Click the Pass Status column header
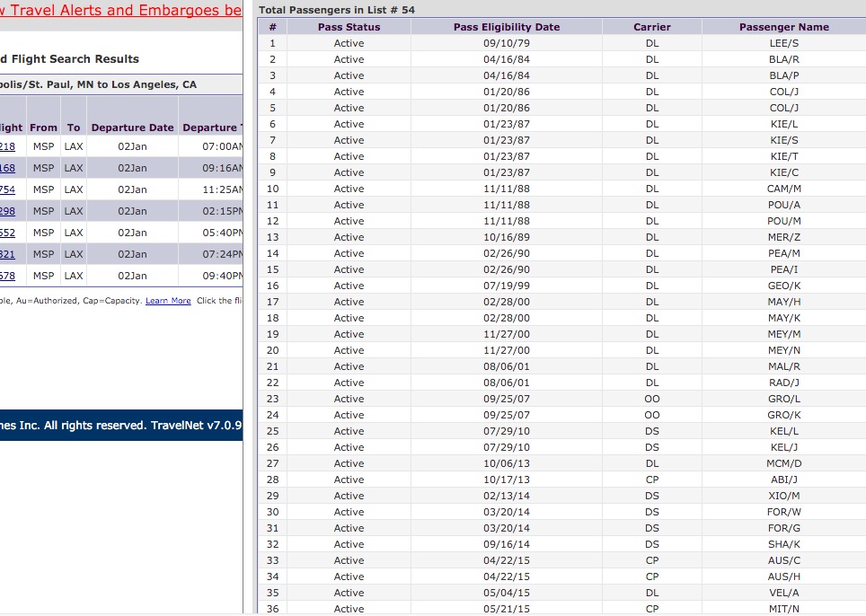The image size is (866, 616). tap(349, 27)
